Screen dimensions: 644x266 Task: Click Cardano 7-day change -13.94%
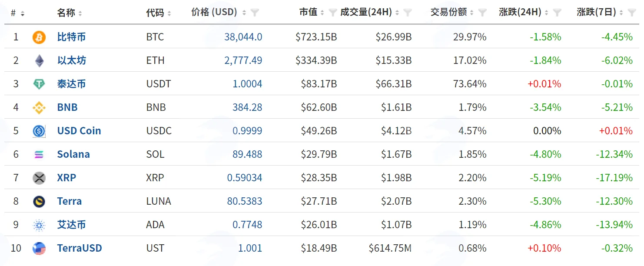[614, 225]
